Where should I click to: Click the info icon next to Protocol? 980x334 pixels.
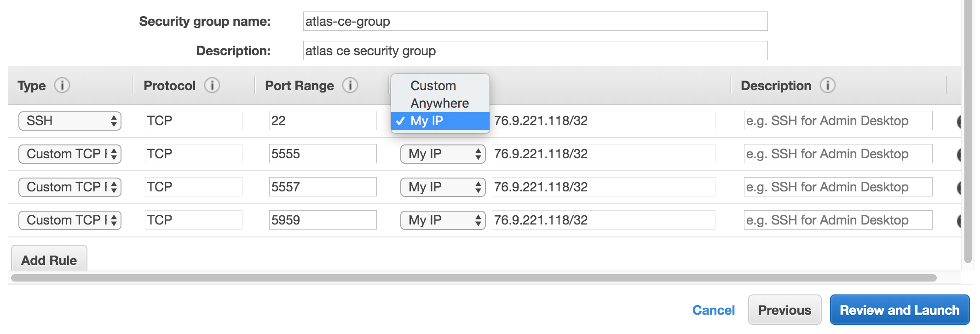pos(212,86)
